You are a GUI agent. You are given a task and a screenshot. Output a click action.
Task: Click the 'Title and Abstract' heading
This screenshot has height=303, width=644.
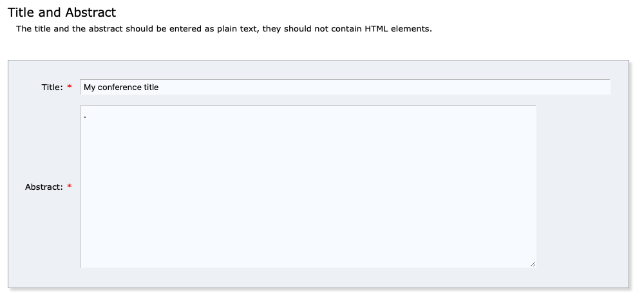[x=62, y=12]
